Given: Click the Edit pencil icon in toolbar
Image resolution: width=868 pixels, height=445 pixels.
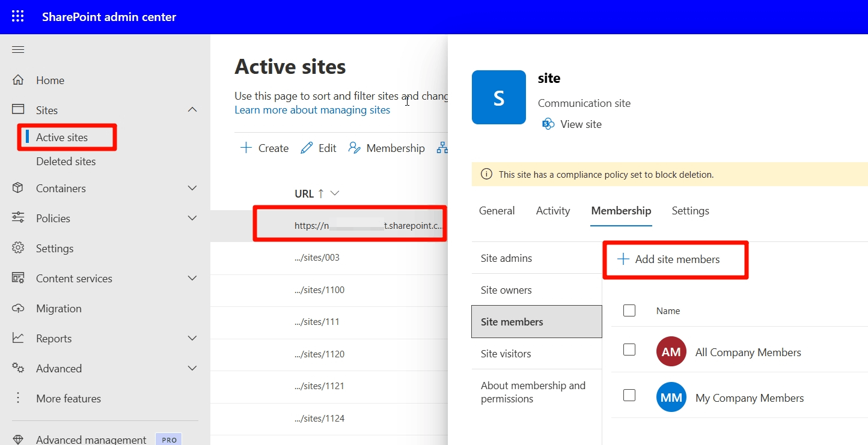Looking at the screenshot, I should click(307, 148).
